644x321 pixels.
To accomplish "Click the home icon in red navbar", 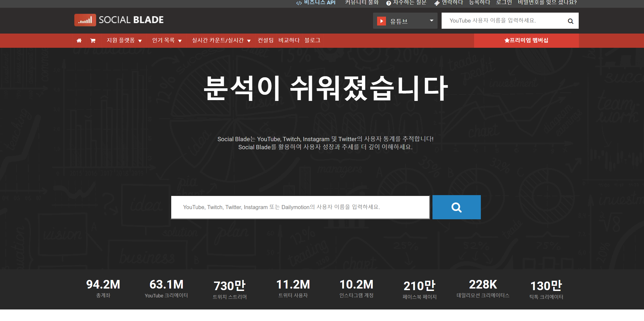I will coord(79,41).
